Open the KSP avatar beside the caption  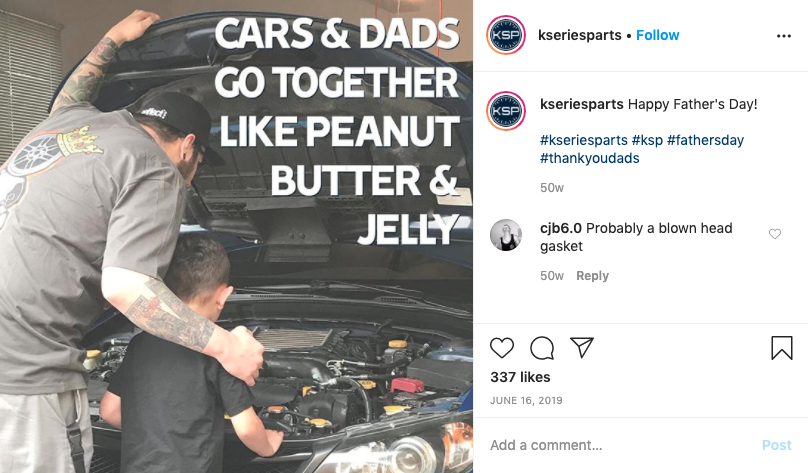(x=506, y=111)
